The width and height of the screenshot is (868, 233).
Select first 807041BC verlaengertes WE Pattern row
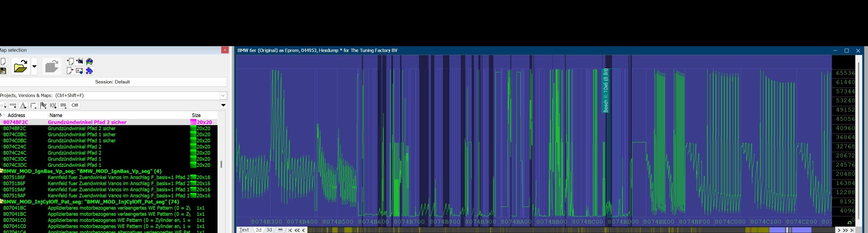pyautogui.click(x=108, y=208)
